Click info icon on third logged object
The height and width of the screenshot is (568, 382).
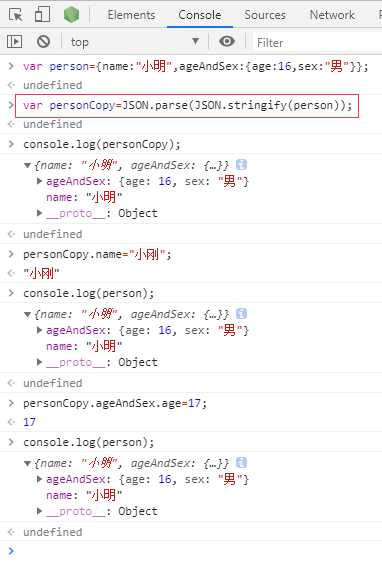tap(241, 463)
